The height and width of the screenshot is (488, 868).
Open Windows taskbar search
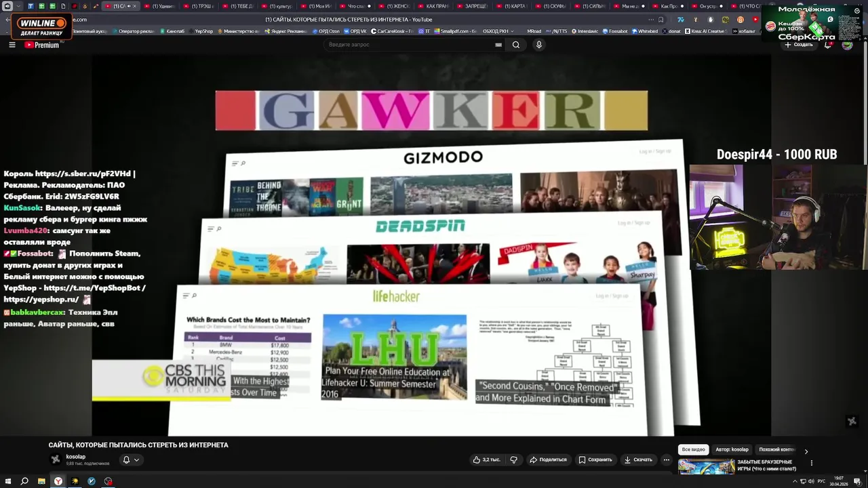pyautogui.click(x=24, y=481)
